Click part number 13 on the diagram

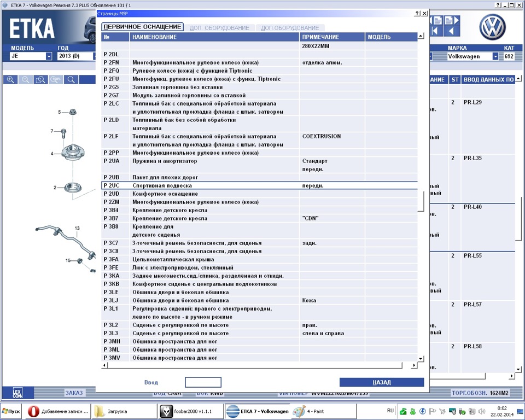pyautogui.click(x=77, y=228)
